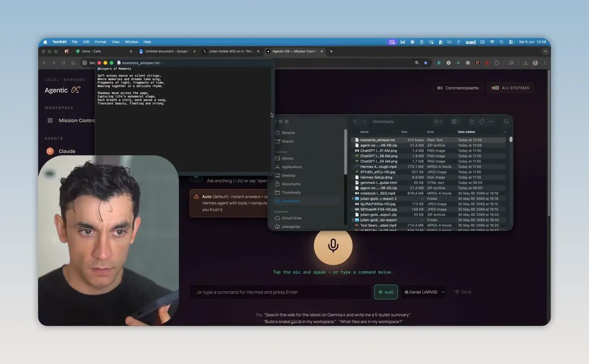This screenshot has width=589, height=364.
Task: Open iCloud Drive in Finder sidebar
Action: tap(288, 218)
